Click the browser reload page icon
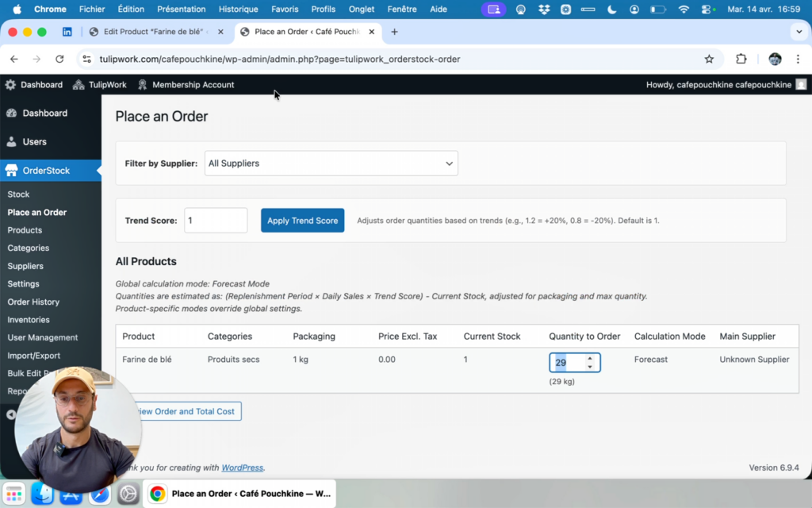 (x=59, y=59)
